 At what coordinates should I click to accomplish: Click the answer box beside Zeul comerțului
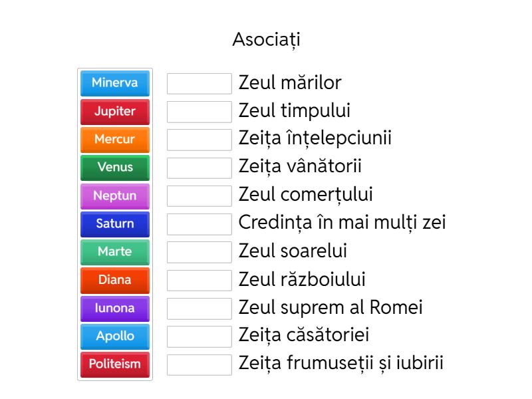pos(199,196)
